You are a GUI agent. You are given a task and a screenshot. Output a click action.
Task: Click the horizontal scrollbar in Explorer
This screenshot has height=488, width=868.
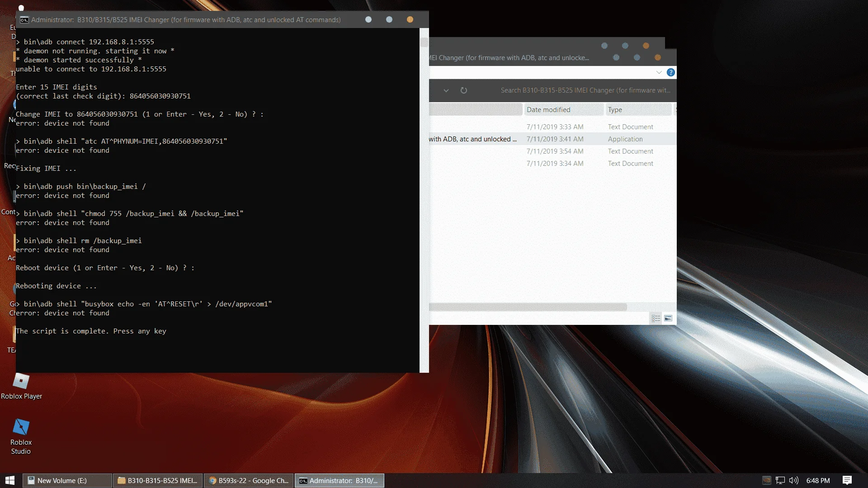528,307
